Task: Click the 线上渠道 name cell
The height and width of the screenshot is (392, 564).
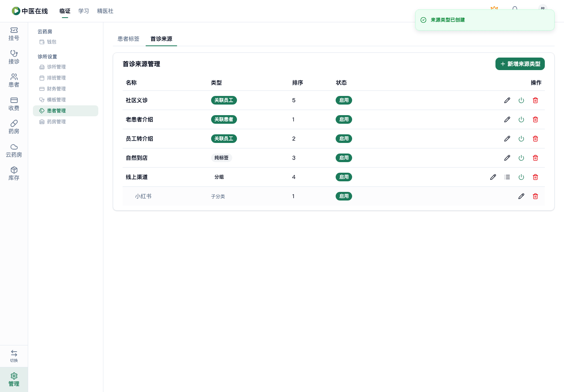Action: click(137, 177)
